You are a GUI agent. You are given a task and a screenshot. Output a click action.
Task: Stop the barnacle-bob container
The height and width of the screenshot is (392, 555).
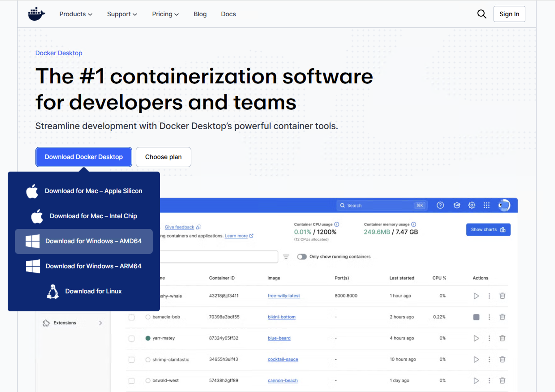click(x=476, y=317)
